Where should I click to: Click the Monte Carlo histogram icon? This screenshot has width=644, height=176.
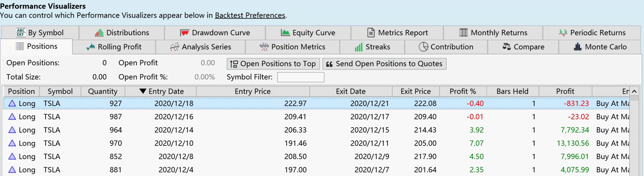[x=578, y=47]
